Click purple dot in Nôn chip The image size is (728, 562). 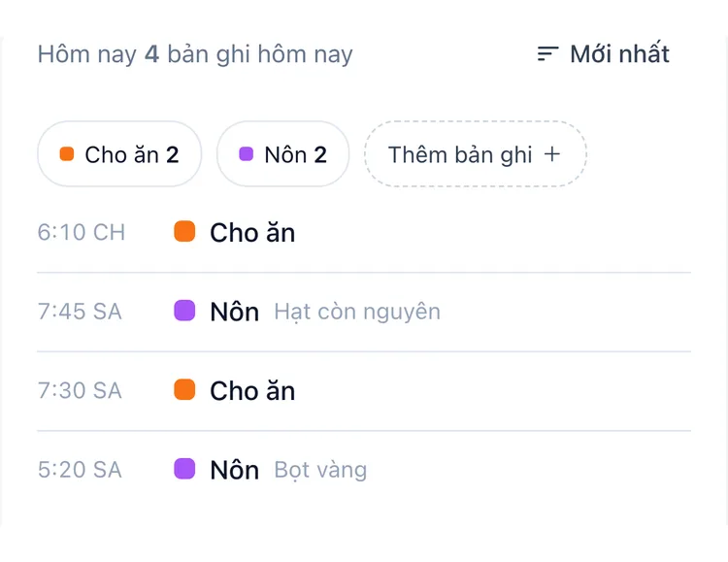[247, 153]
